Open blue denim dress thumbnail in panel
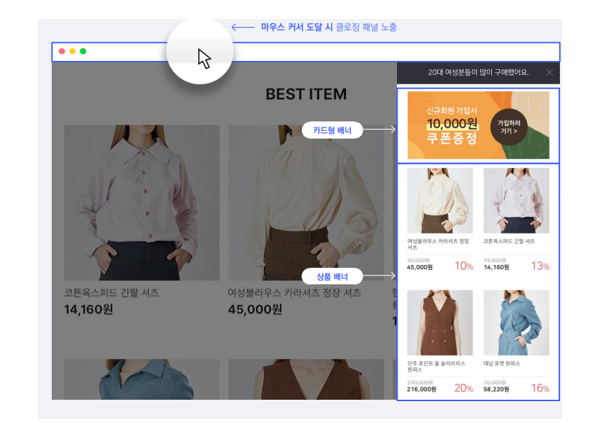The image size is (592, 439). [x=516, y=322]
